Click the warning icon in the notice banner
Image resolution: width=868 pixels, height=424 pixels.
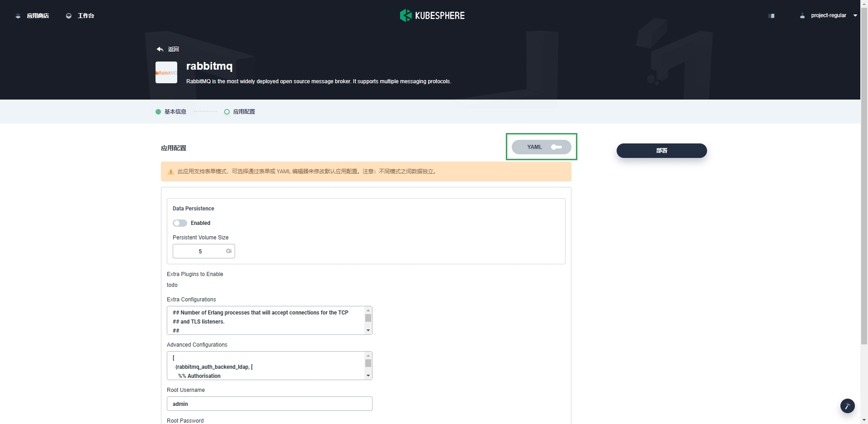[x=171, y=172]
